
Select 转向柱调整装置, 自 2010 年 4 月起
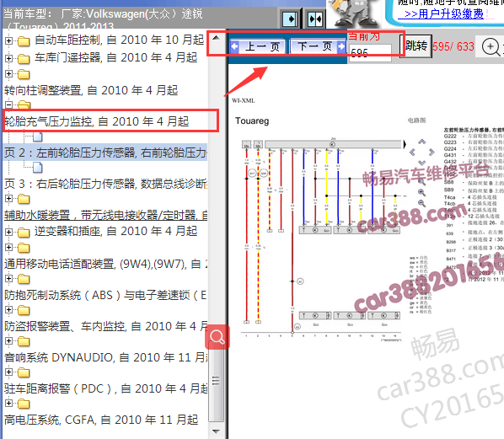[x=91, y=90]
